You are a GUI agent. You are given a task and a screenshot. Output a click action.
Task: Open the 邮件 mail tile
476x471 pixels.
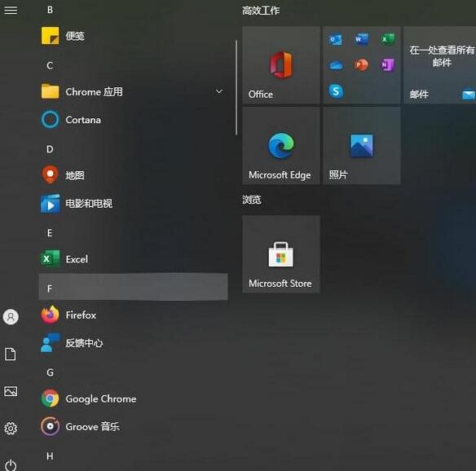pyautogui.click(x=440, y=64)
